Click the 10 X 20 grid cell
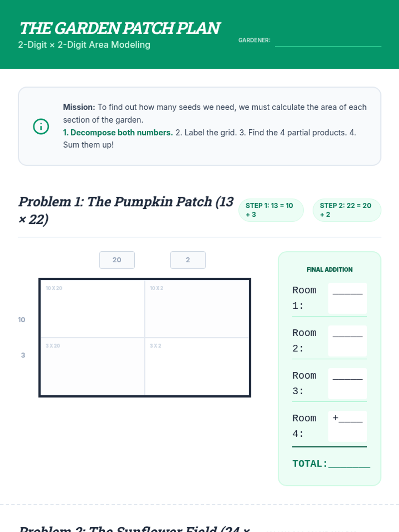 tap(92, 309)
